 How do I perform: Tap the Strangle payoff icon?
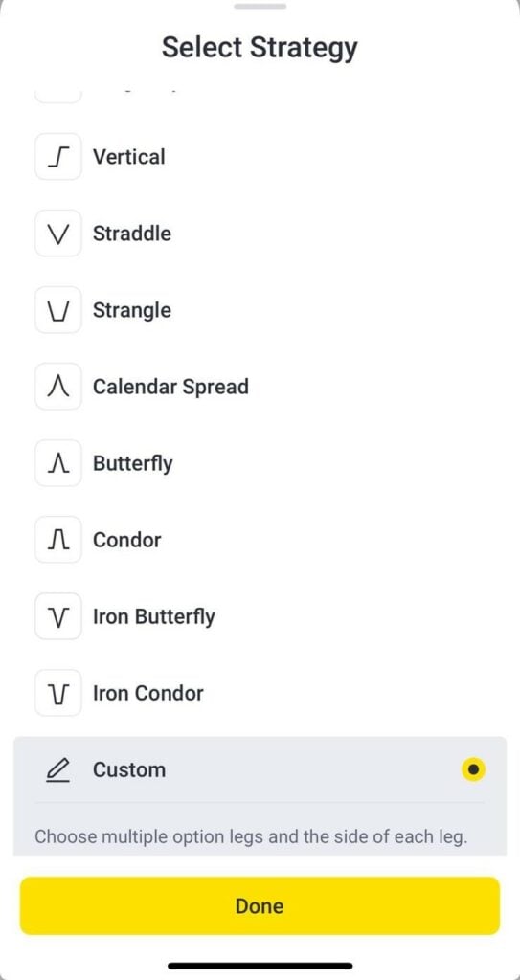point(58,310)
